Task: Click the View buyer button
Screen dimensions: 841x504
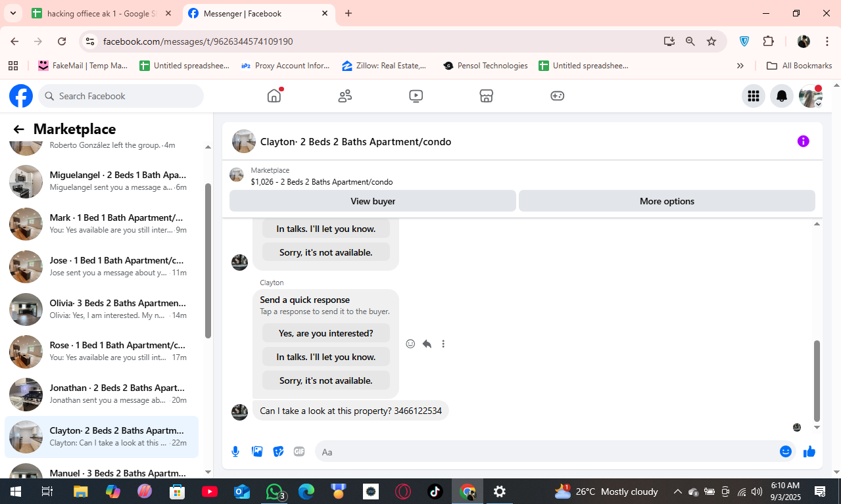Action: [x=373, y=201]
